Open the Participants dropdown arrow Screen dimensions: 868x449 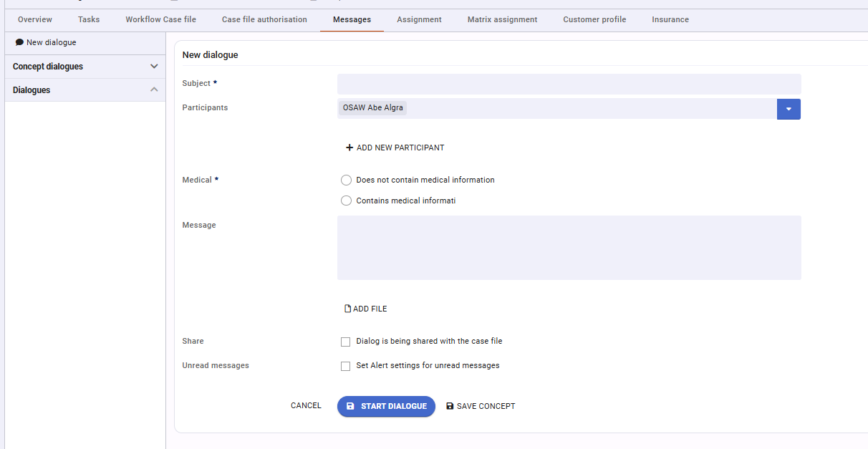point(789,109)
